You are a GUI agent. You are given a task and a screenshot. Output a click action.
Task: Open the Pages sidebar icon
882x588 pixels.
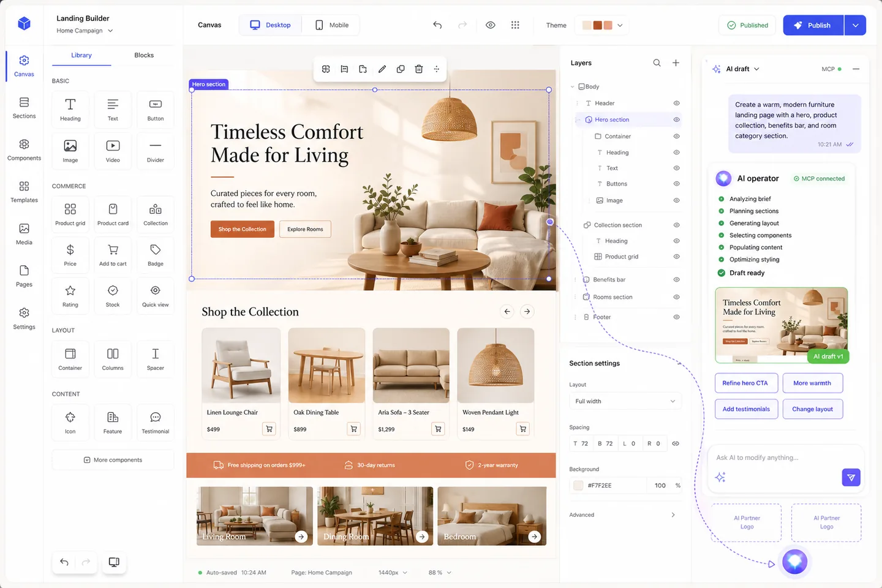pyautogui.click(x=24, y=276)
